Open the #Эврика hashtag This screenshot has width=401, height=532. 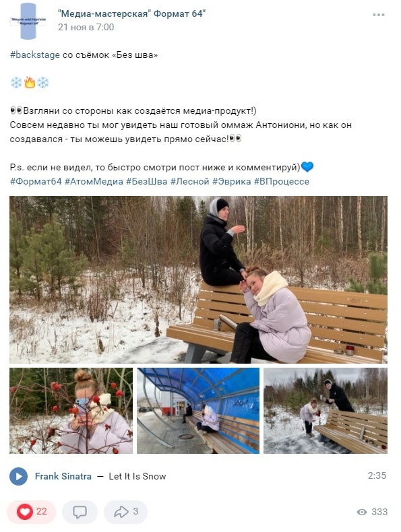point(232,182)
